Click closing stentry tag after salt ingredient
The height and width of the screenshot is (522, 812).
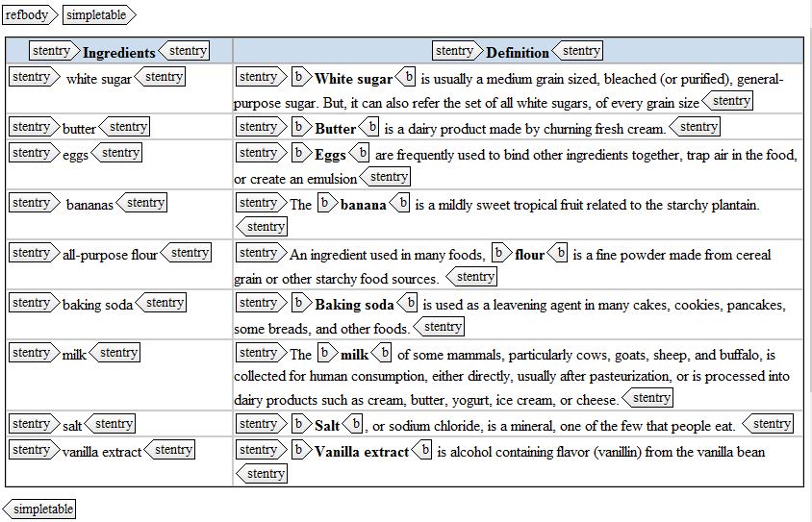click(110, 424)
